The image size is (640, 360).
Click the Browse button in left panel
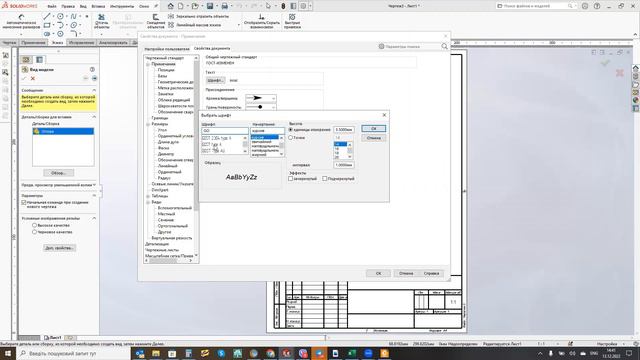[x=58, y=173]
